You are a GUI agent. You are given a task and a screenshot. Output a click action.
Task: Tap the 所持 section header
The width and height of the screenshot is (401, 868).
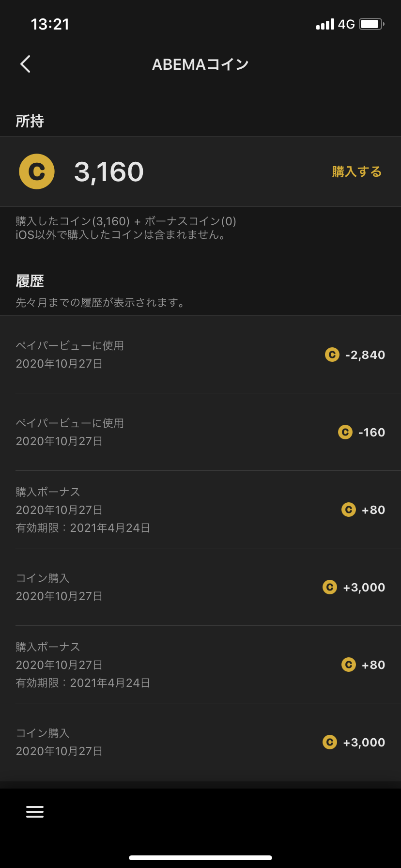pos(30,121)
